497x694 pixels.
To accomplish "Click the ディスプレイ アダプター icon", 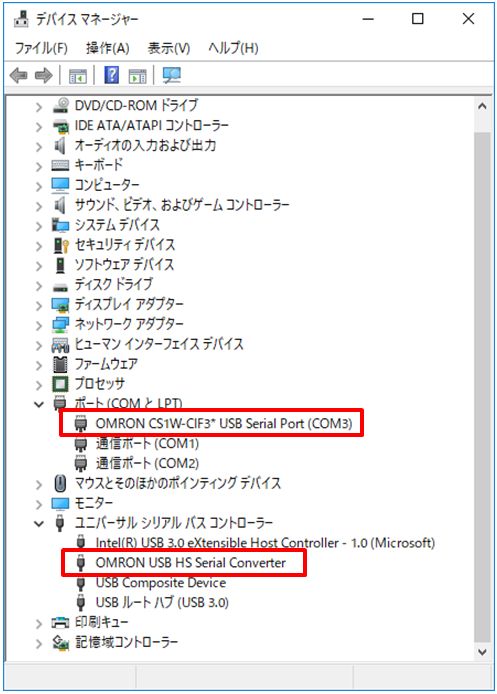I will (x=60, y=305).
